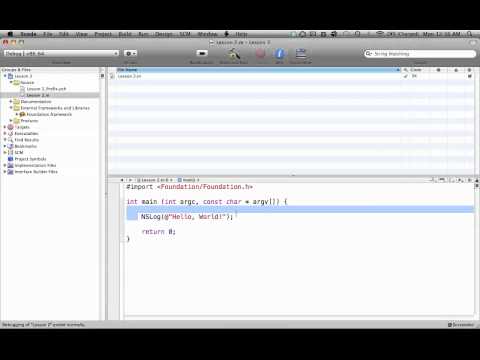This screenshot has height=360, width=480.
Task: Open the Edit menu
Action: pyautogui.click(x=64, y=34)
